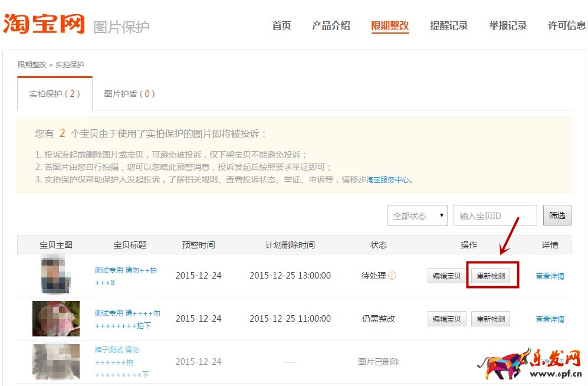Open the 举报记录 navigation item

[x=508, y=26]
